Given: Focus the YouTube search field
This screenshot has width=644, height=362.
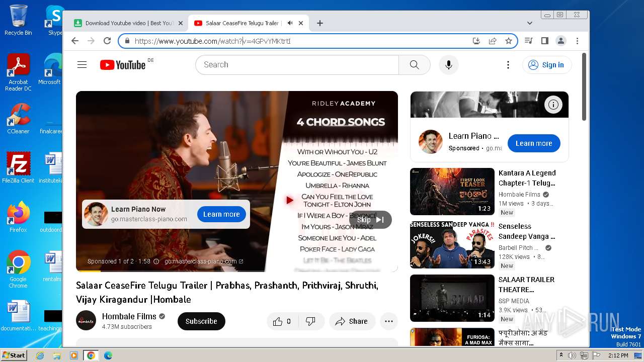Looking at the screenshot, I should 297,65.
